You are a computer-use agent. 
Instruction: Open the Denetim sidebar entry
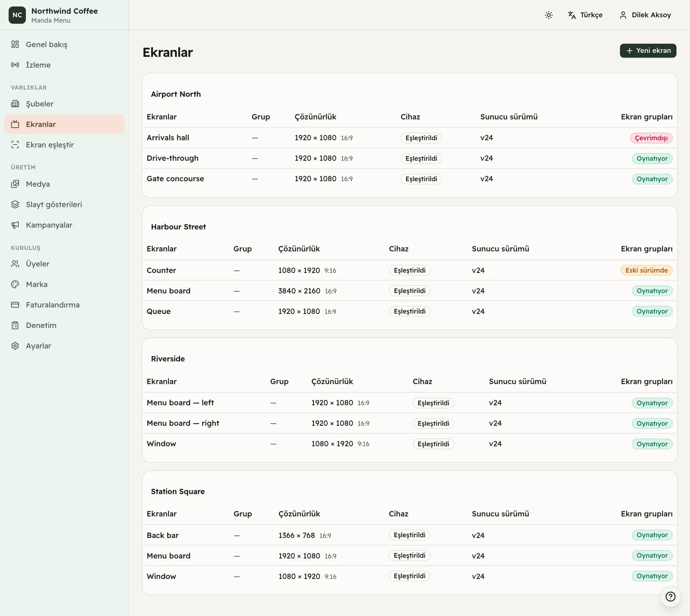[64, 325]
